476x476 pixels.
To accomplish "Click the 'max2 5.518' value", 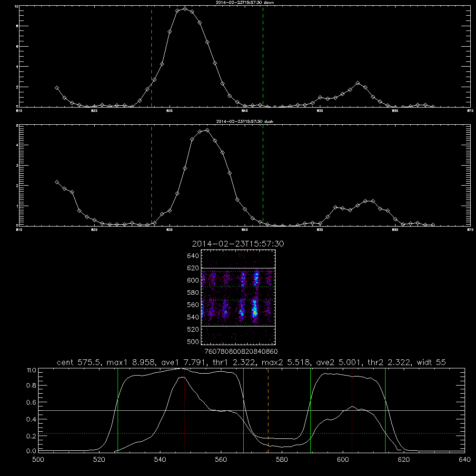I will pyautogui.click(x=286, y=362).
